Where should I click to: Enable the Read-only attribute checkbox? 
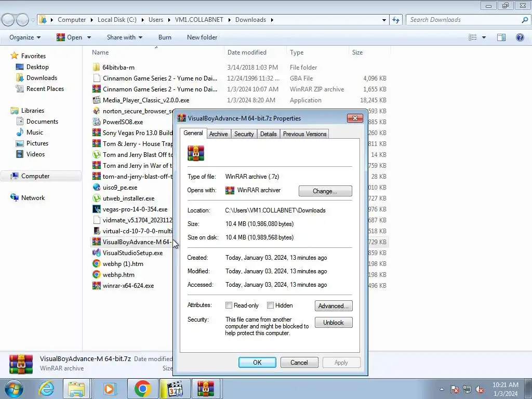point(229,305)
